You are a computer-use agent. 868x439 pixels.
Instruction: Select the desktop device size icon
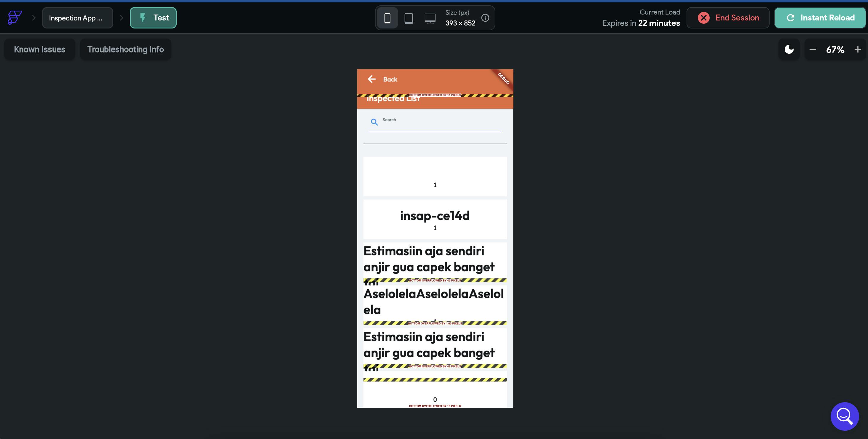[430, 18]
